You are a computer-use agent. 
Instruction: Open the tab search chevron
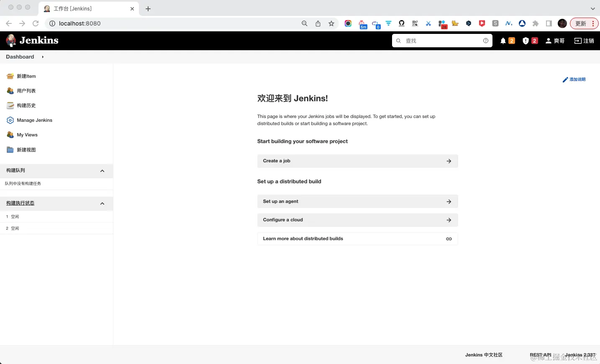coord(592,8)
